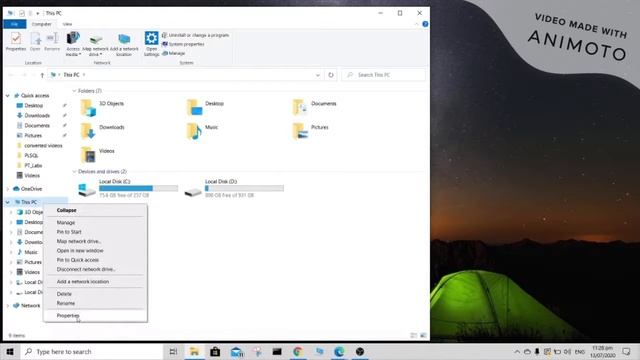
Task: Click the Refresh button by address bar
Action: [331, 75]
